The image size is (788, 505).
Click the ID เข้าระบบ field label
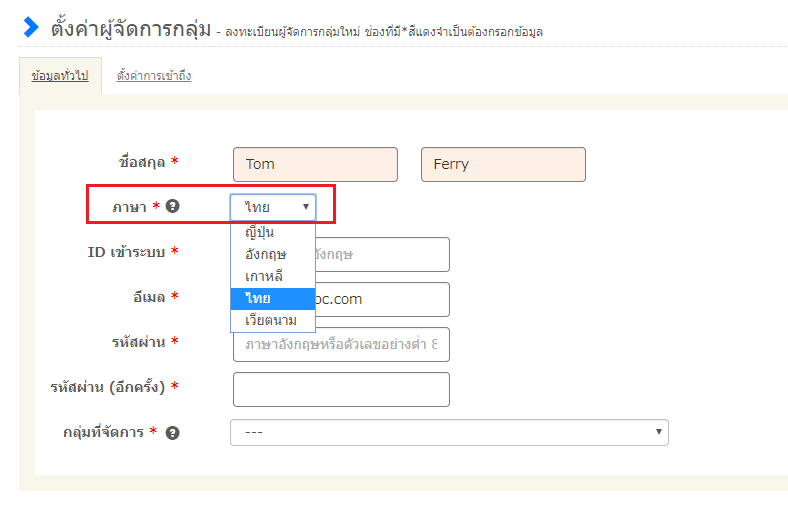pos(127,251)
